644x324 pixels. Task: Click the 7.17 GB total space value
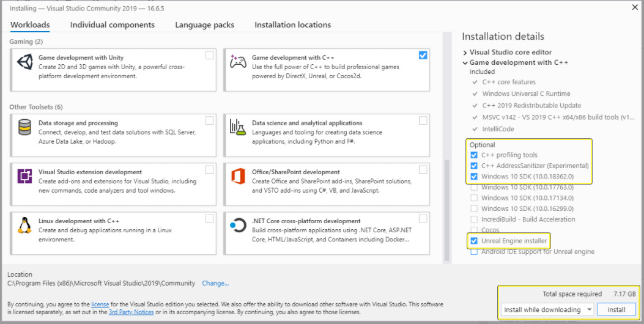click(624, 294)
